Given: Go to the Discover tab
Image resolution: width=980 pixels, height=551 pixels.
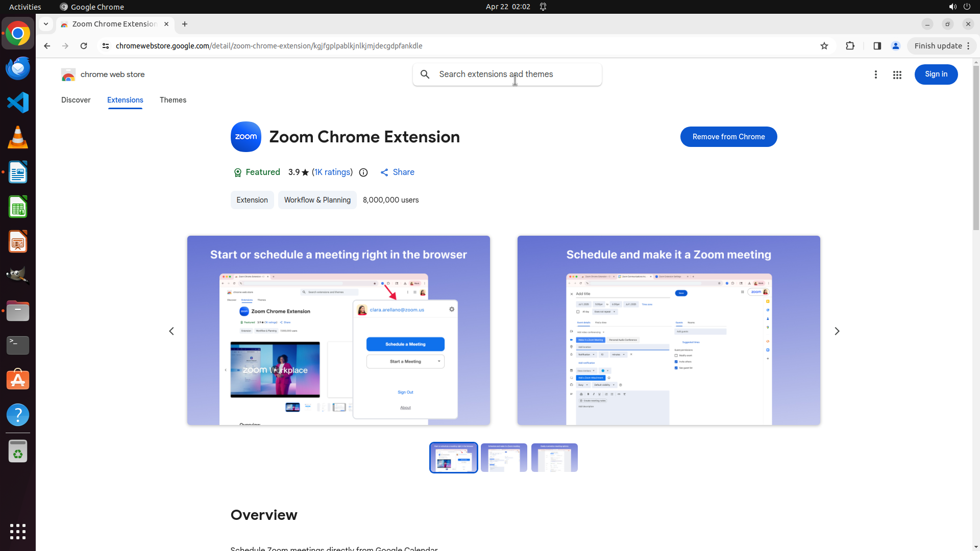Looking at the screenshot, I should click(x=76, y=100).
